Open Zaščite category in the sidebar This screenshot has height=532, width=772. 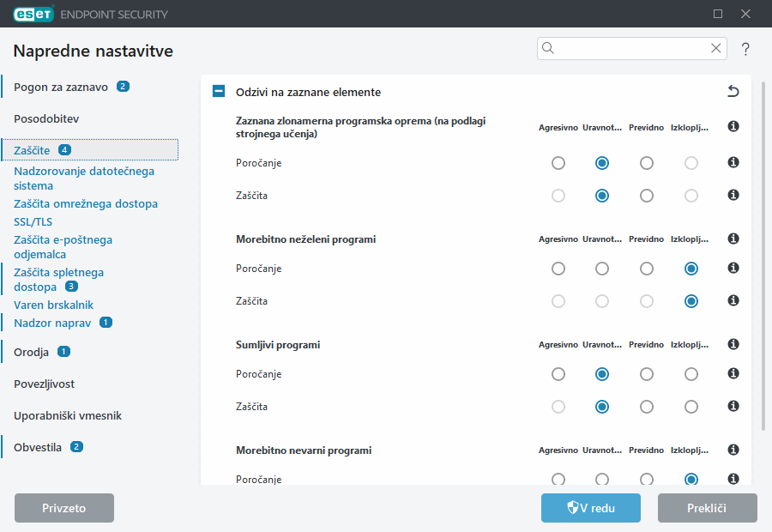point(33,150)
